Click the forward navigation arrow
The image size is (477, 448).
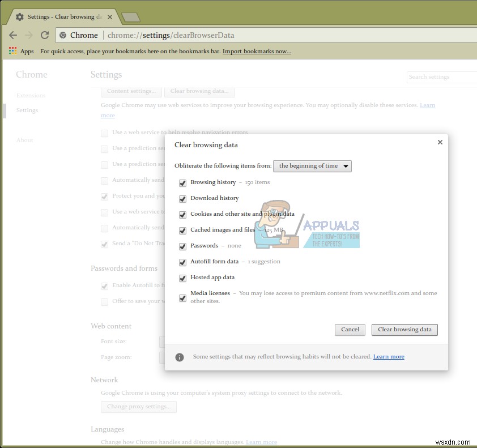[x=29, y=35]
